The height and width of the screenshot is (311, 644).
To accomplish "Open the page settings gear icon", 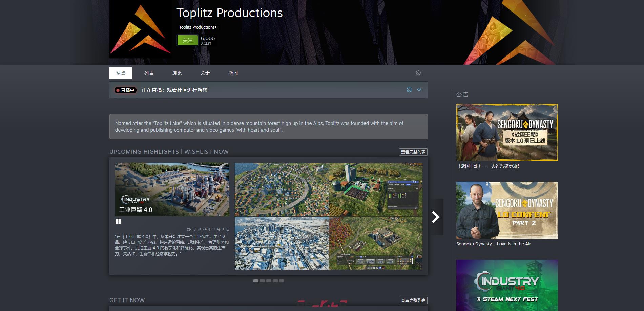I will tap(418, 73).
